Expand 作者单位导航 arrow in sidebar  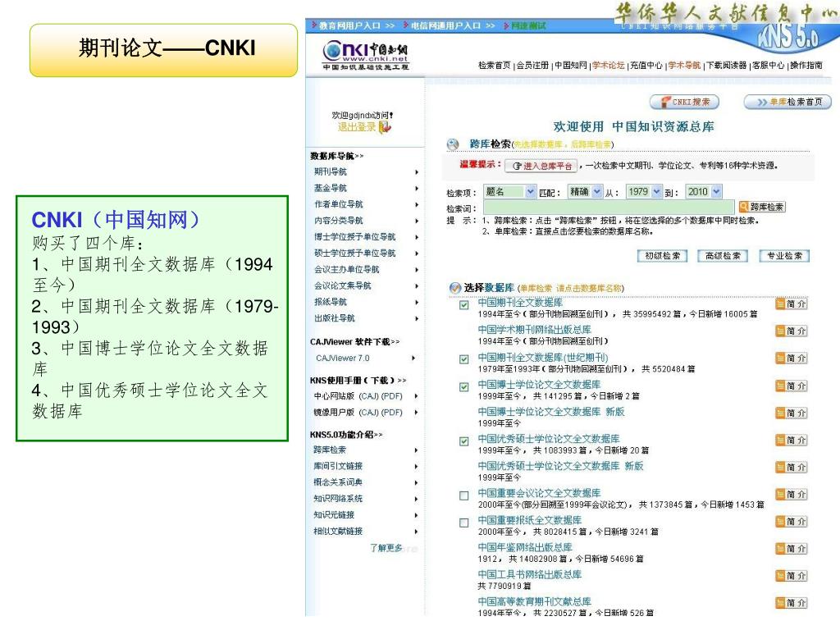(416, 204)
